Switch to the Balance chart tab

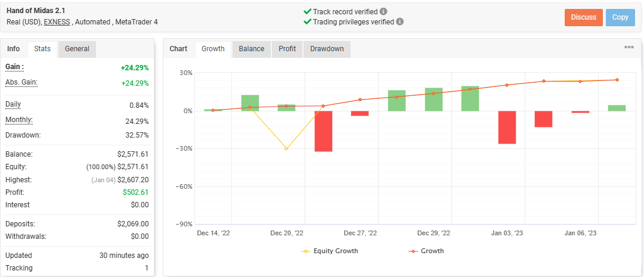coord(252,49)
